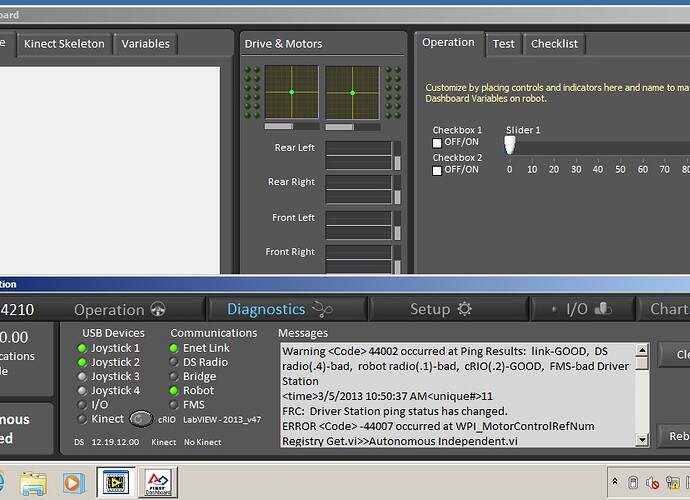Click the Bridge status LED
690x500 pixels.
pos(174,376)
